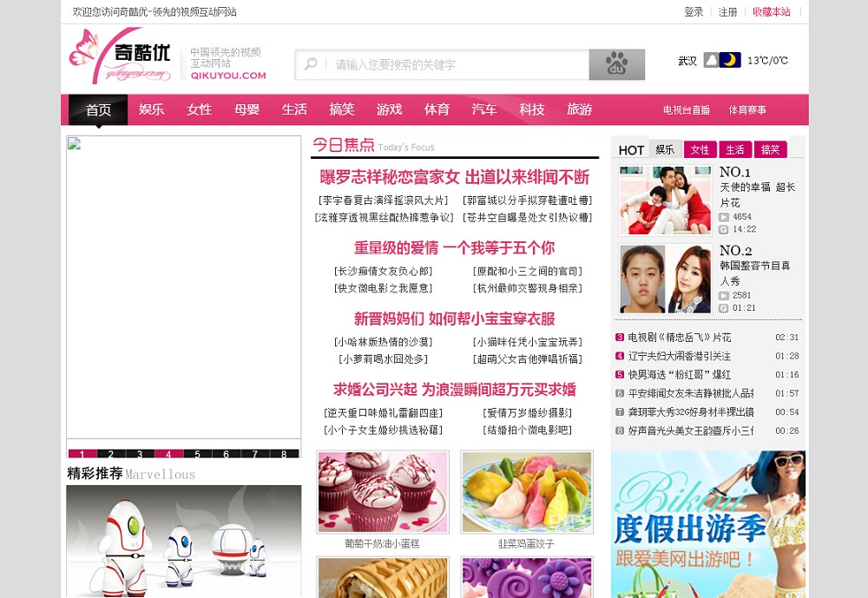Open the 首页 navigation tab

tap(99, 109)
